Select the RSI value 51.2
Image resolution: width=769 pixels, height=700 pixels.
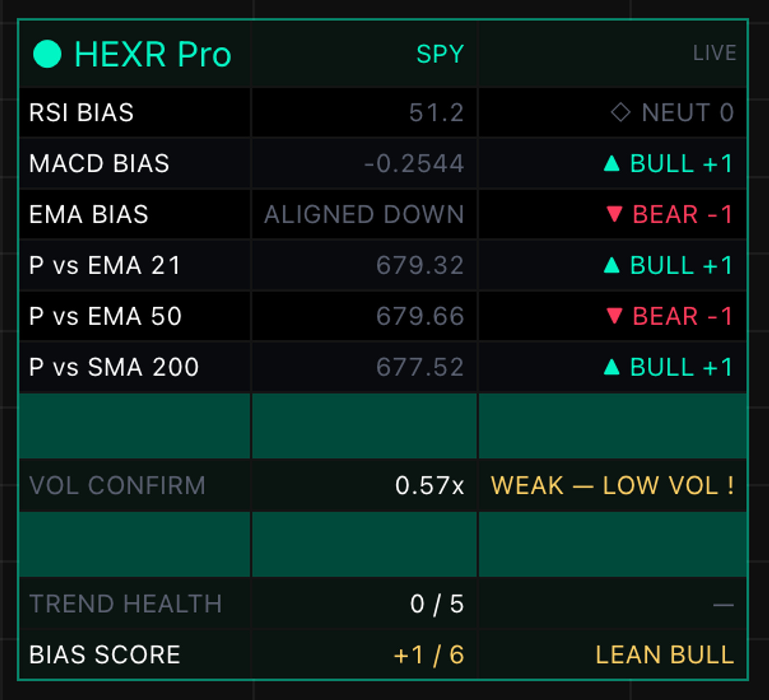pyautogui.click(x=436, y=113)
